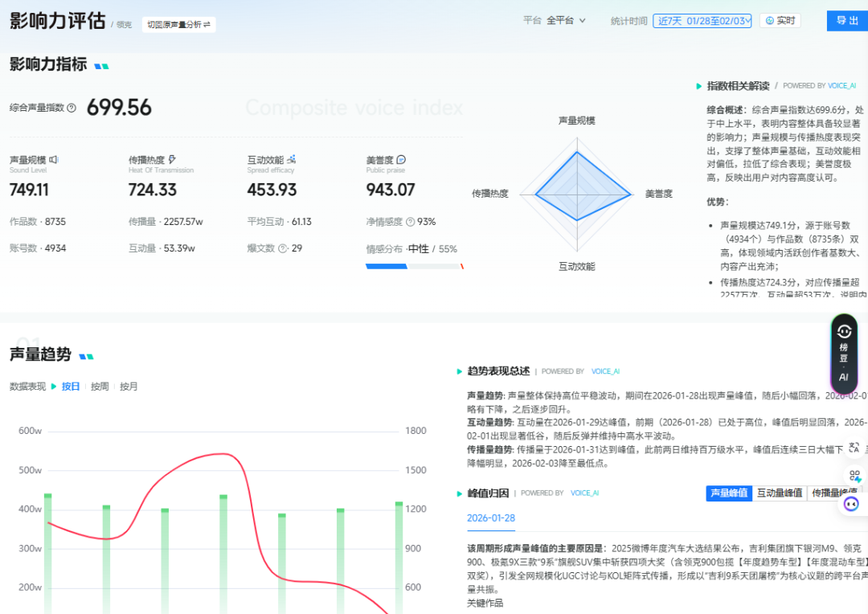Click the help icon beside 净情感度

click(x=411, y=222)
